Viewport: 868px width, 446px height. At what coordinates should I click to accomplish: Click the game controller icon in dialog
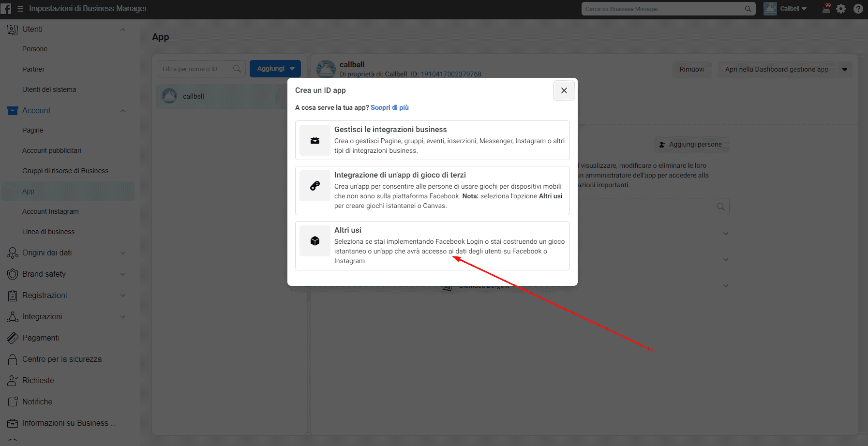point(315,186)
